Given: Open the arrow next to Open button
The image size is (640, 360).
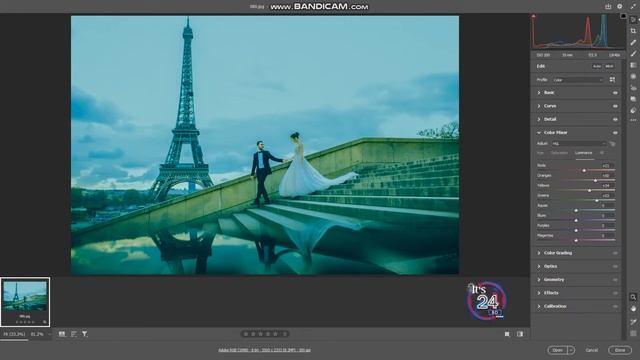Looking at the screenshot, I should point(571,350).
